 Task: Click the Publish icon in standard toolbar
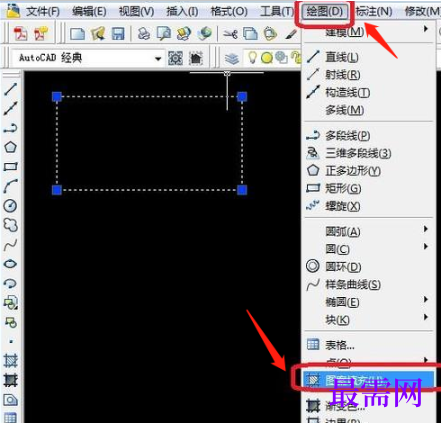(184, 34)
